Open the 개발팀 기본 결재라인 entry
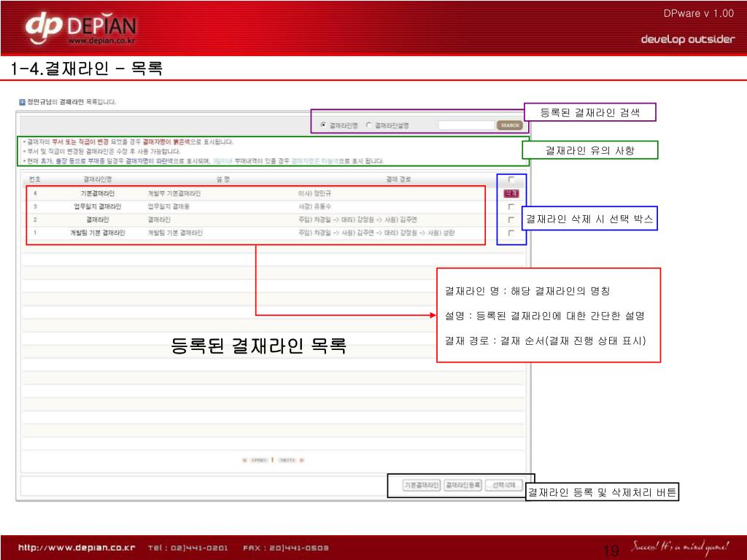The image size is (747, 560). coord(97,233)
